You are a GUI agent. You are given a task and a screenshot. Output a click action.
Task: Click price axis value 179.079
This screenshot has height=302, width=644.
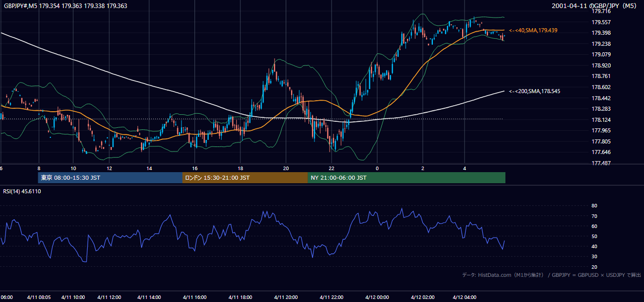pyautogui.click(x=601, y=54)
